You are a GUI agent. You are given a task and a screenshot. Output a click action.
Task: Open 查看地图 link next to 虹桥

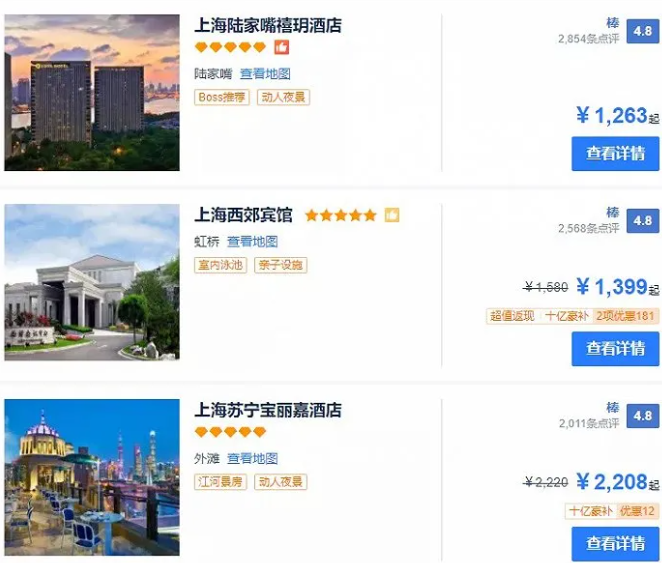(x=252, y=242)
